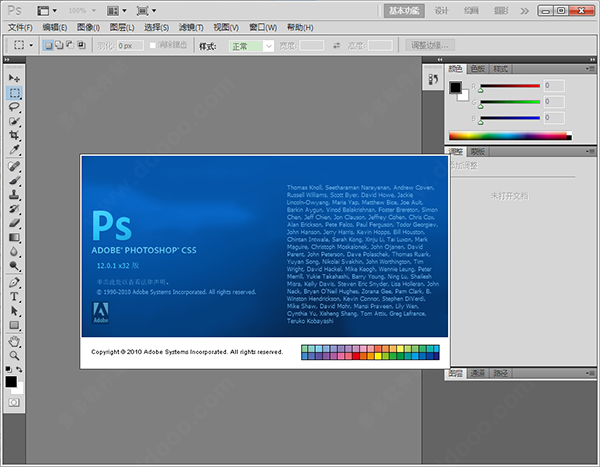Open the 文件(F) menu

[20, 28]
